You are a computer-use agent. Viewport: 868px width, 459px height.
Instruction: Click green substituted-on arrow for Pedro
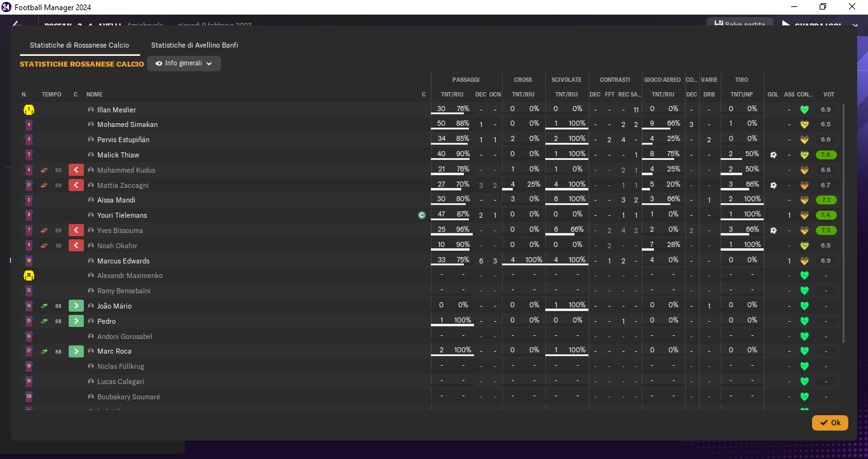click(x=76, y=321)
